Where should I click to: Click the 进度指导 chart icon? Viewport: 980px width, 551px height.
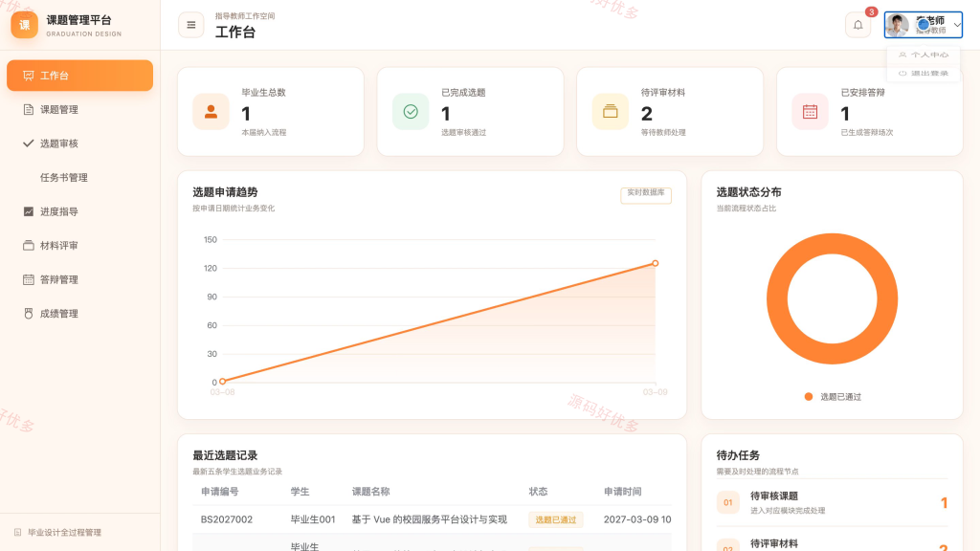point(28,211)
